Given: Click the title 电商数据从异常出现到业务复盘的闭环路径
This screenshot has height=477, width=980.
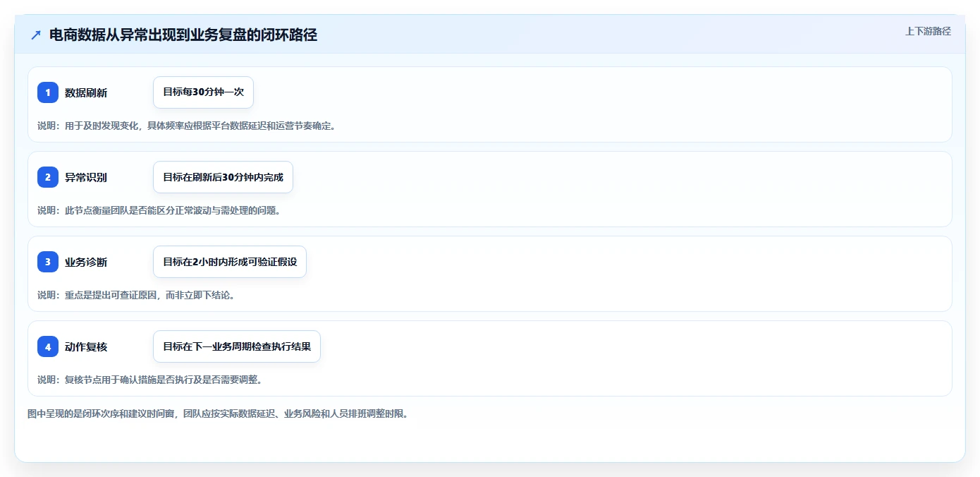Looking at the screenshot, I should 183,35.
